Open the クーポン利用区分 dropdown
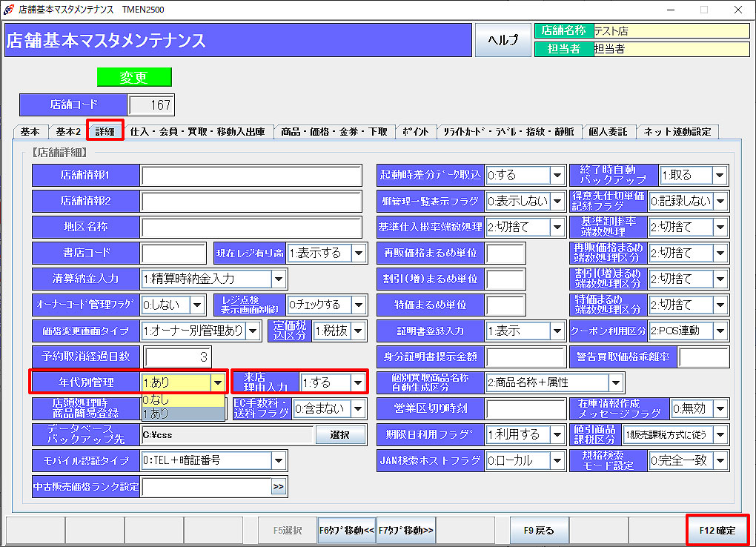The width and height of the screenshot is (756, 547). coord(720,331)
